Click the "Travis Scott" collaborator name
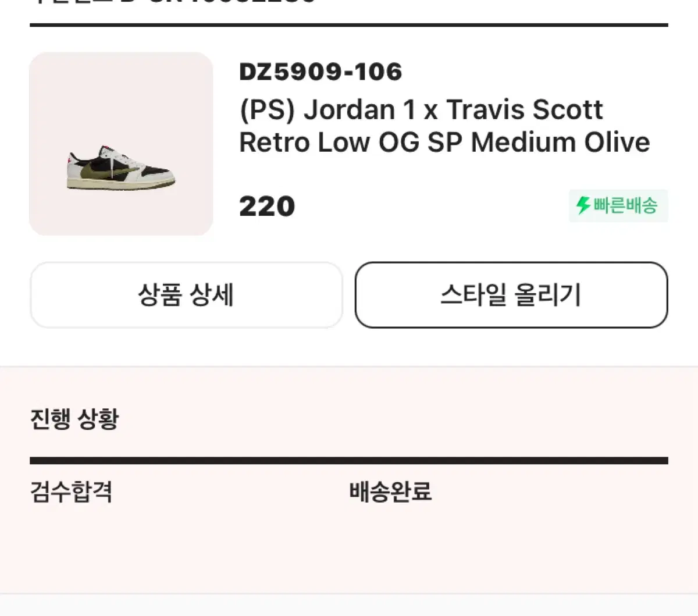The image size is (698, 616). click(x=525, y=110)
